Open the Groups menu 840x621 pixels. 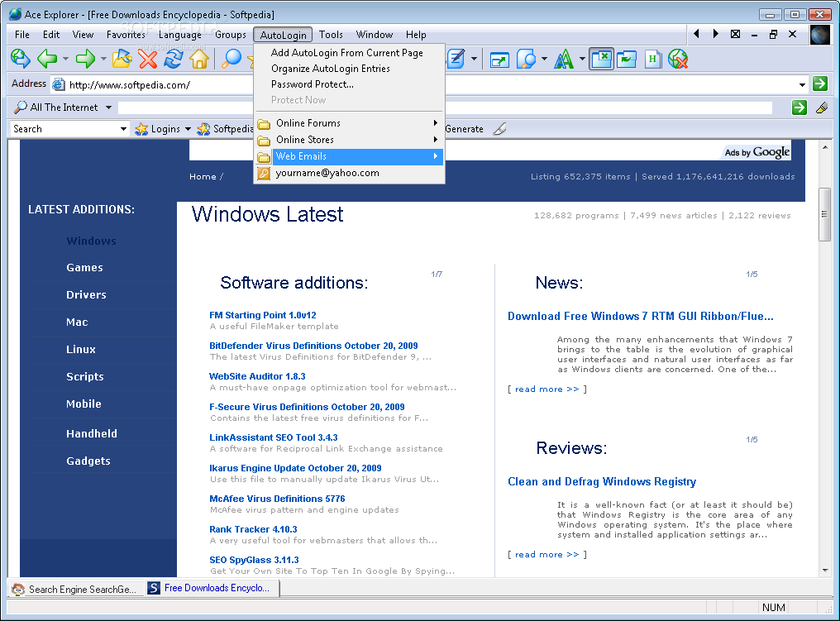tap(231, 35)
